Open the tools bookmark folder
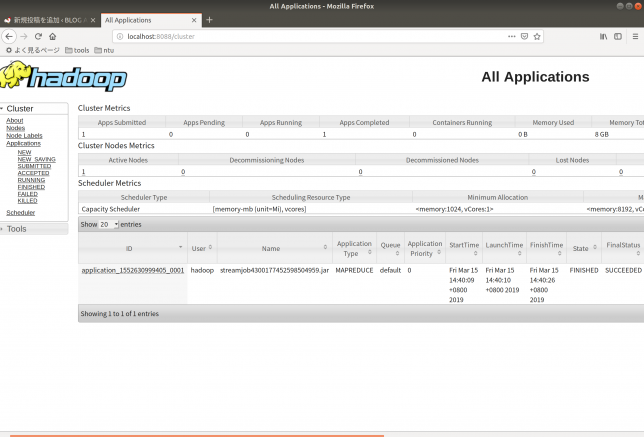 (x=76, y=50)
